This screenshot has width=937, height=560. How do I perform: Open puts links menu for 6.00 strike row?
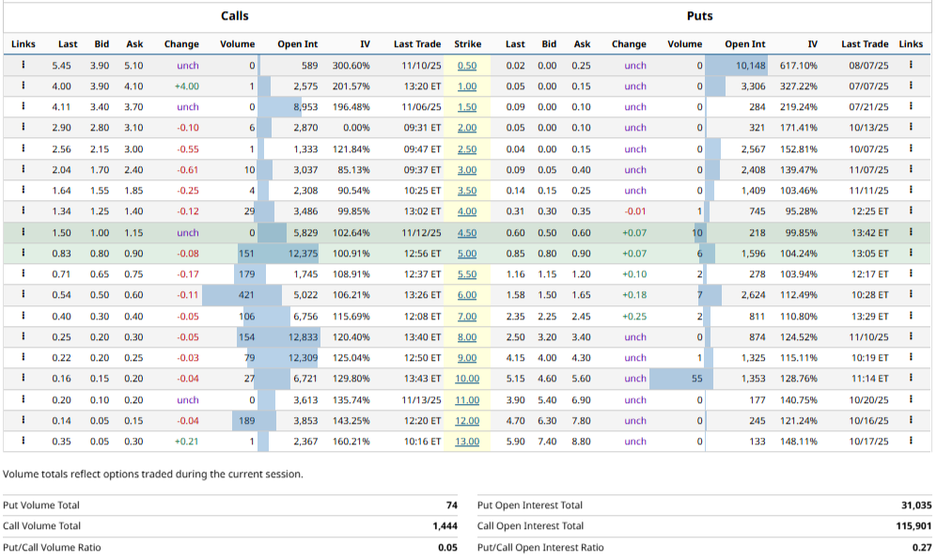coord(911,295)
